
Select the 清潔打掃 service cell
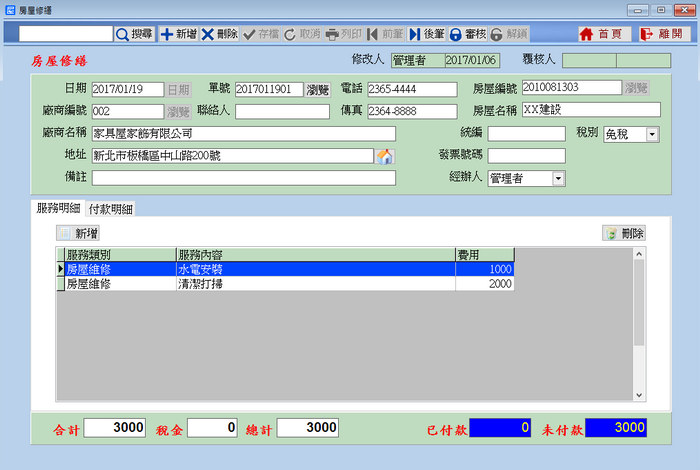click(316, 284)
